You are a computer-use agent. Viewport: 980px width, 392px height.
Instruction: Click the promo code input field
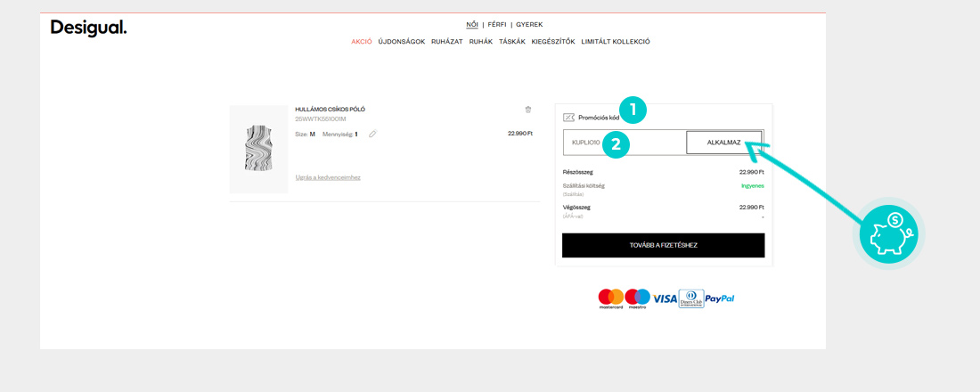(624, 143)
